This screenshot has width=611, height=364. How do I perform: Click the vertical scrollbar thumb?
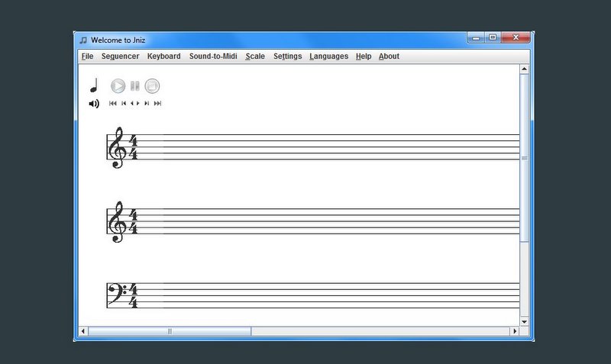[524, 158]
